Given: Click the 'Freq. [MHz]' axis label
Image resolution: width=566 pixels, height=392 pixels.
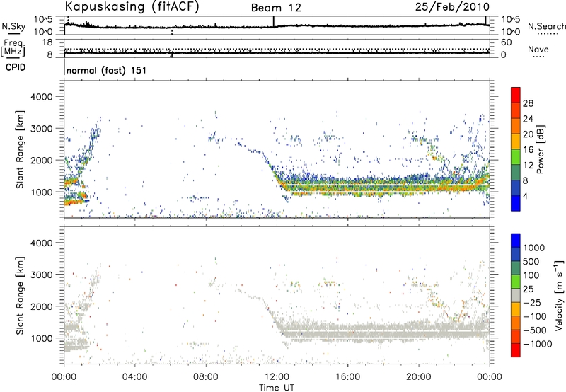Looking at the screenshot, I should 13,47.
